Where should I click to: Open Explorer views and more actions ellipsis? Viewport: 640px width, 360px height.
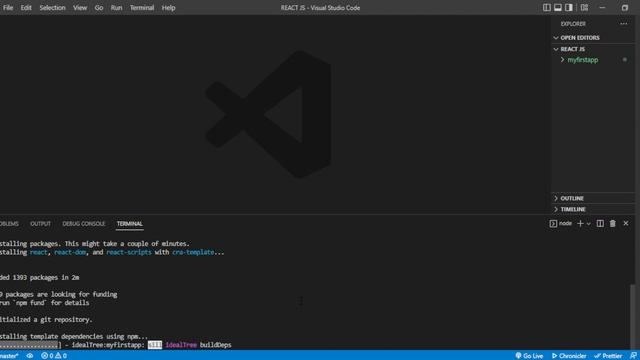tap(624, 24)
